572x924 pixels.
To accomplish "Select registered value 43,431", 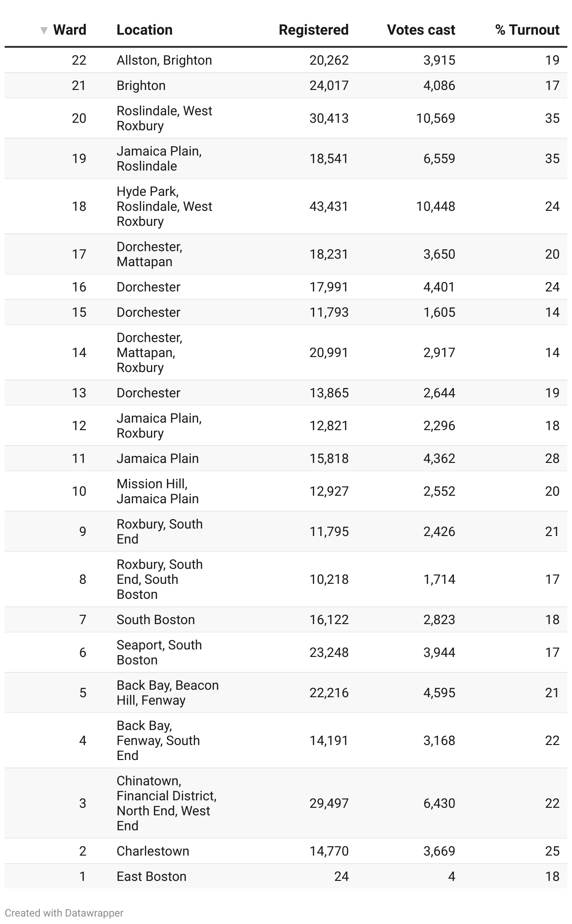I will [329, 206].
